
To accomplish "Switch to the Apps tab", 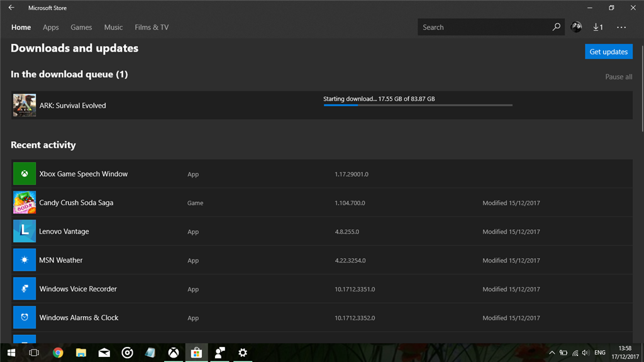I will 51,27.
